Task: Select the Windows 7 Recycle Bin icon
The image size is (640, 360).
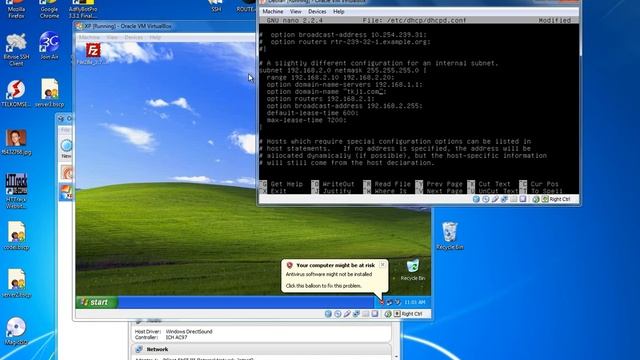Action: coord(449,236)
